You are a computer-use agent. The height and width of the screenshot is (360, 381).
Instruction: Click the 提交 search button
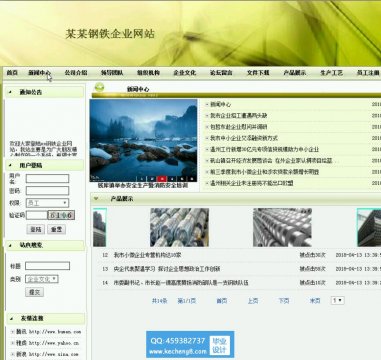34,292
